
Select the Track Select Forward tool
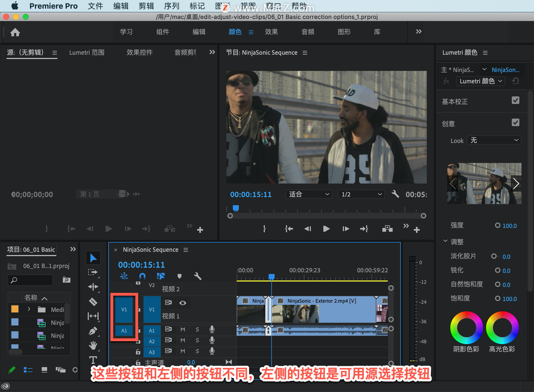tap(93, 272)
